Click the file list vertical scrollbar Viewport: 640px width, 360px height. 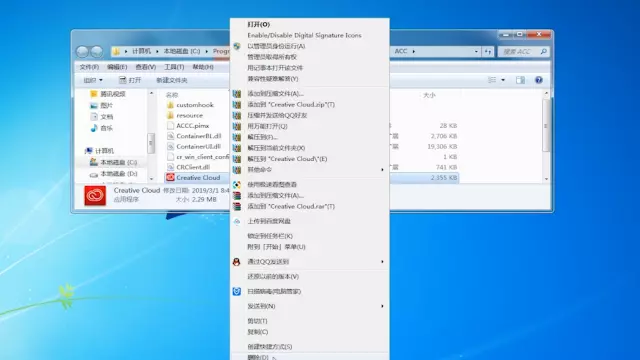pos(546,136)
